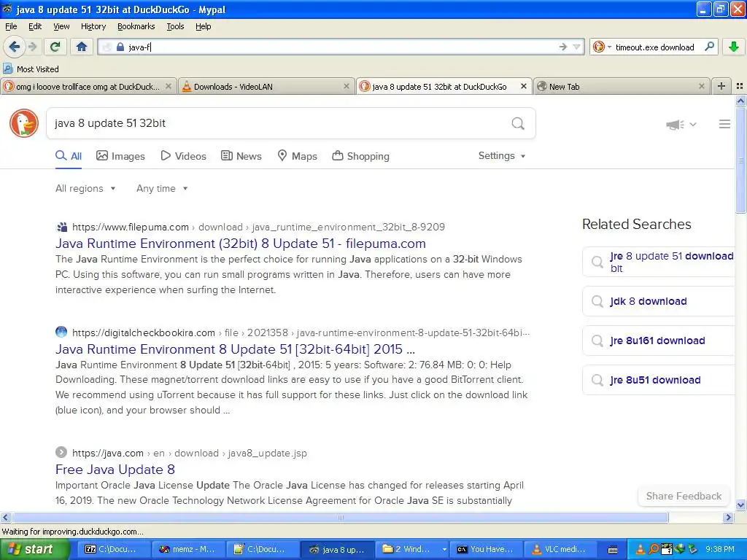
Task: Open the You Have... command prompt taskbar item
Action: (485, 549)
